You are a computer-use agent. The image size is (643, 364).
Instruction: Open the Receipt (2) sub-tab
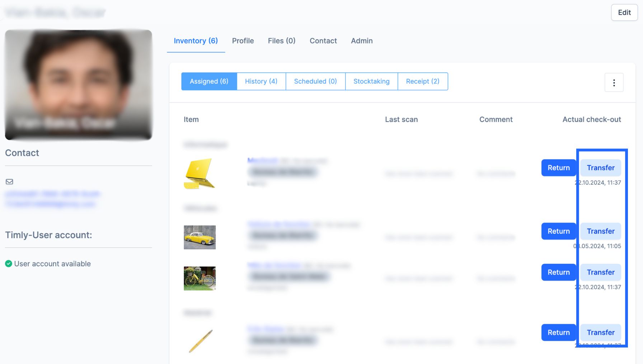[423, 81]
